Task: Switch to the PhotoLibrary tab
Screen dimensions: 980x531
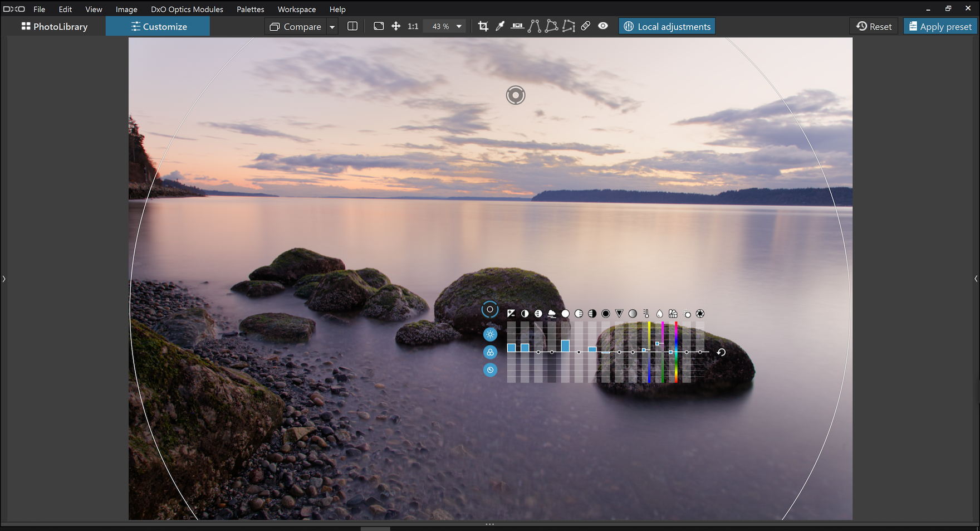Action: pyautogui.click(x=55, y=26)
